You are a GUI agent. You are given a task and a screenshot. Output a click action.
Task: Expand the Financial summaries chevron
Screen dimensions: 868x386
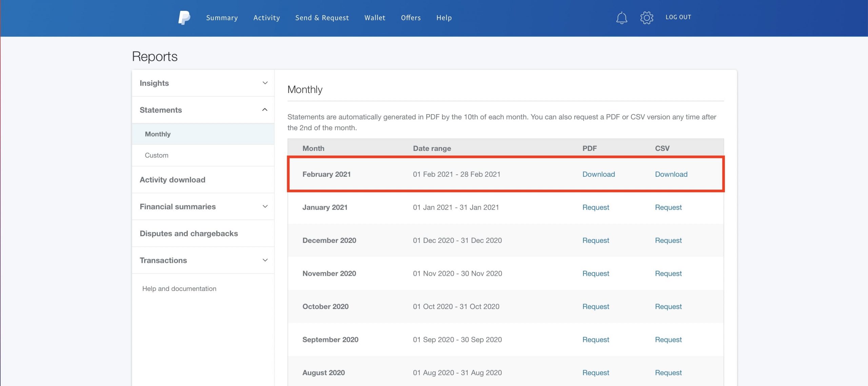265,207
